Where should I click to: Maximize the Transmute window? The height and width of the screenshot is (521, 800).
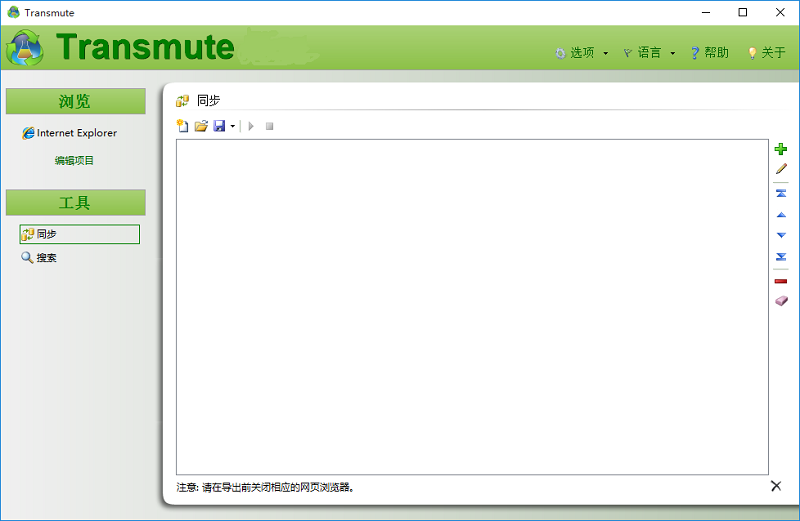(x=743, y=12)
